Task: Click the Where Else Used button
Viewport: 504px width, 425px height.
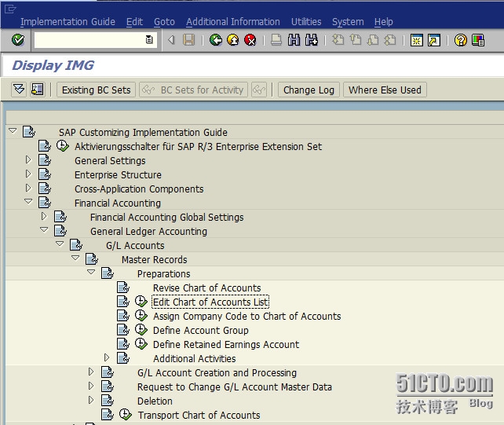Action: pyautogui.click(x=385, y=90)
